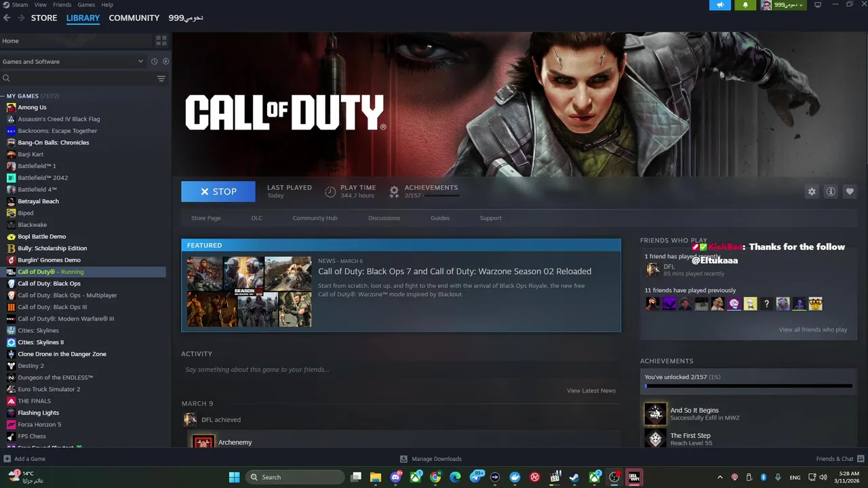The width and height of the screenshot is (868, 488).
Task: Stop the running game
Action: pyautogui.click(x=218, y=192)
